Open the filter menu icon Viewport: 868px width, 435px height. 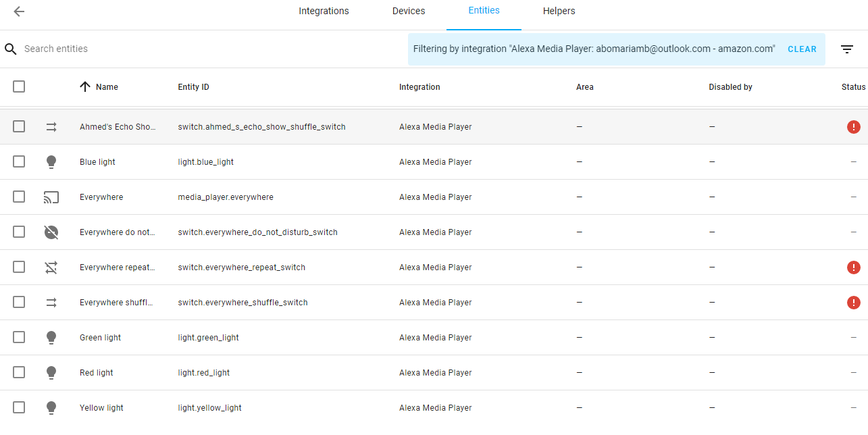click(x=847, y=49)
